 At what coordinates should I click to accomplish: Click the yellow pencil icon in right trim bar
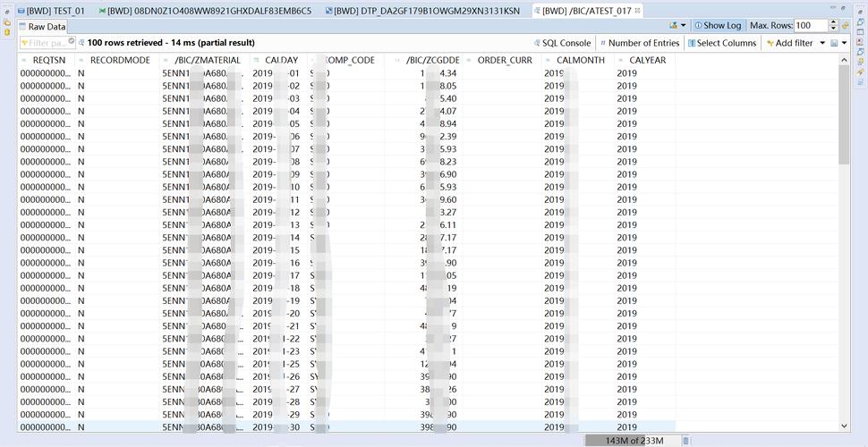point(861,72)
